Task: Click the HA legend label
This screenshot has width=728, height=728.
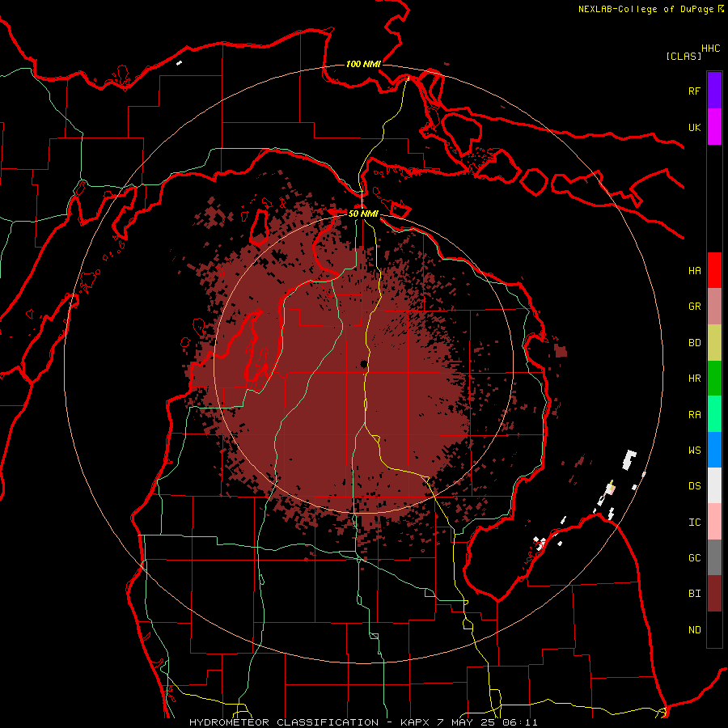Action: tap(694, 270)
